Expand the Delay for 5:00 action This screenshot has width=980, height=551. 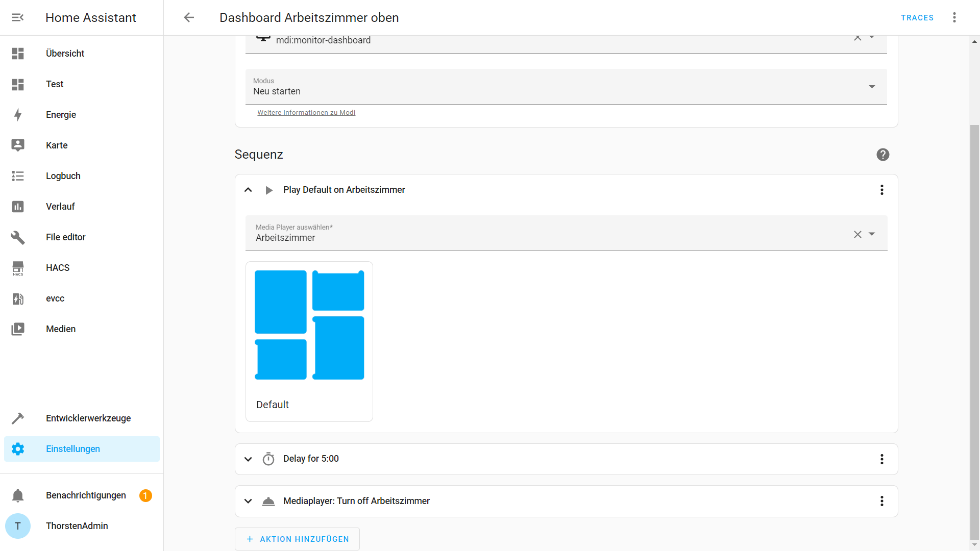pos(248,459)
